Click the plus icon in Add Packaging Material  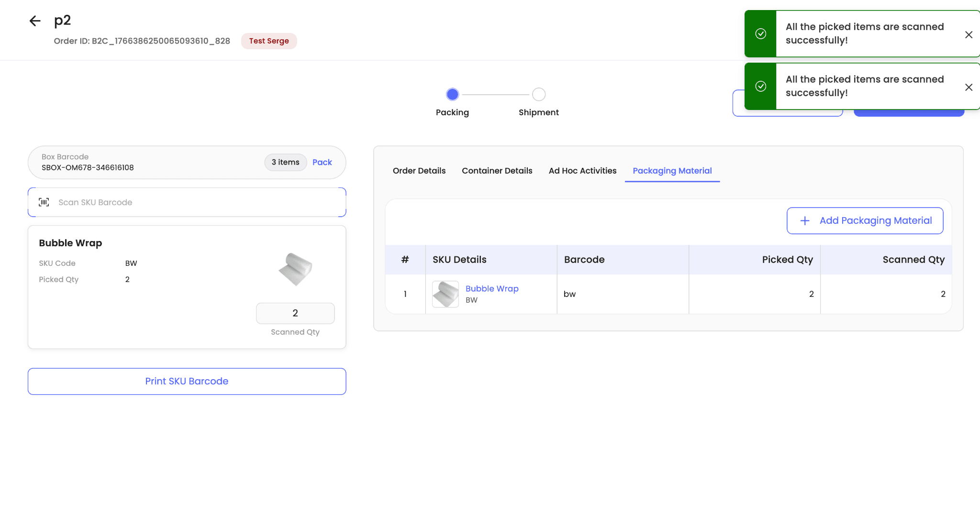(x=805, y=220)
